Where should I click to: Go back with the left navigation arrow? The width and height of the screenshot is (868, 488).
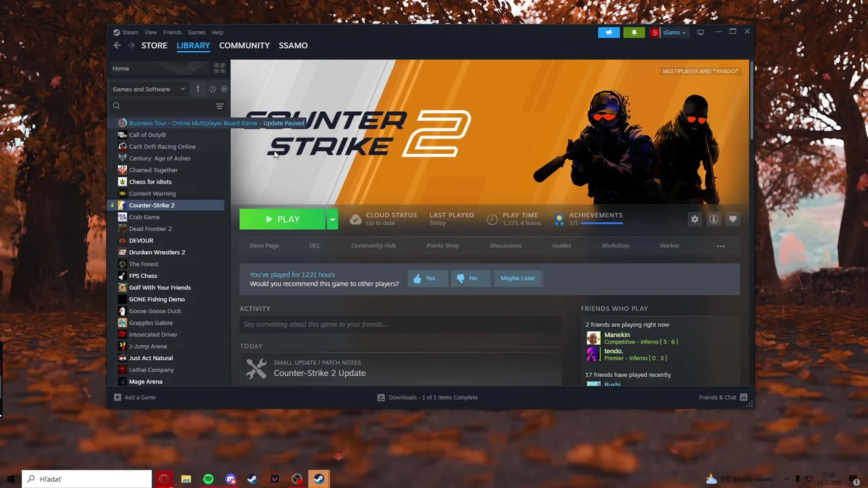click(117, 45)
